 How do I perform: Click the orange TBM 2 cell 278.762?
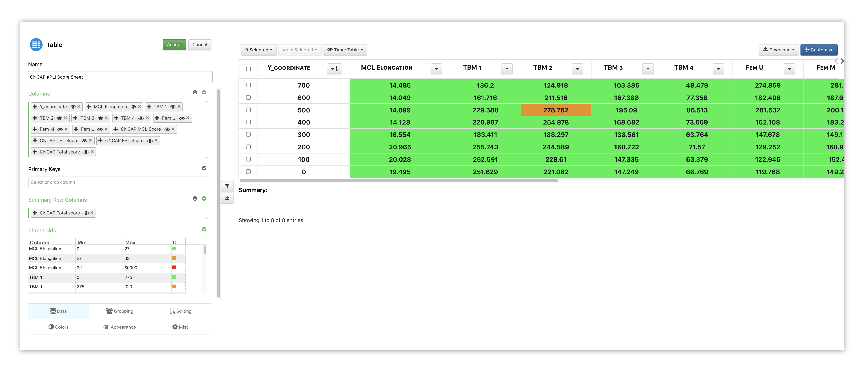(x=556, y=110)
